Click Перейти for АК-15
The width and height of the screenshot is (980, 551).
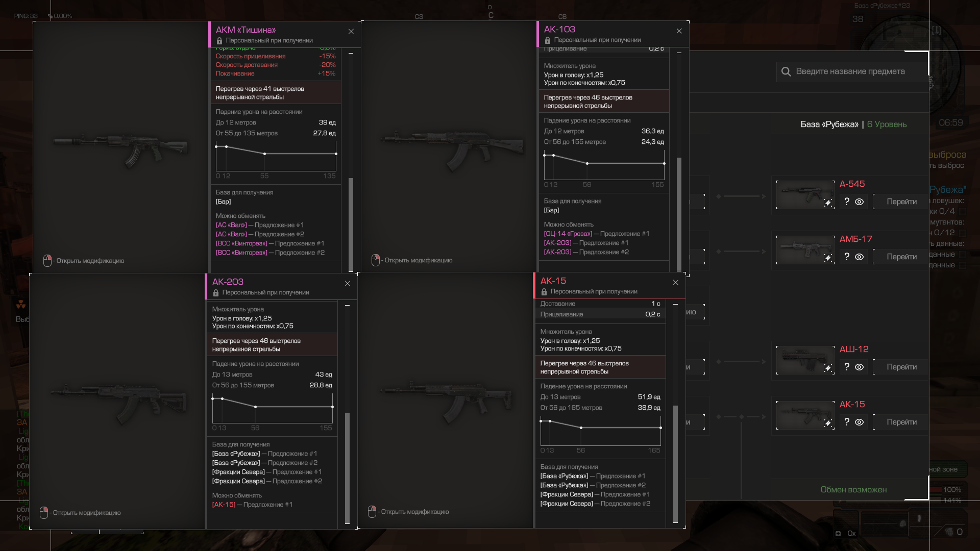click(901, 422)
